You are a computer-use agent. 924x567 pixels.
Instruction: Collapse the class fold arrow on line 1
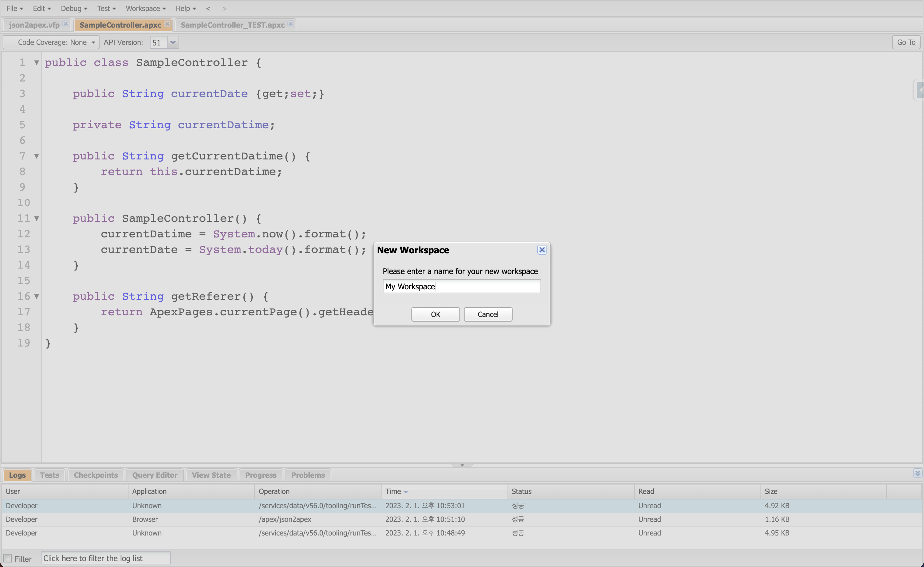36,63
